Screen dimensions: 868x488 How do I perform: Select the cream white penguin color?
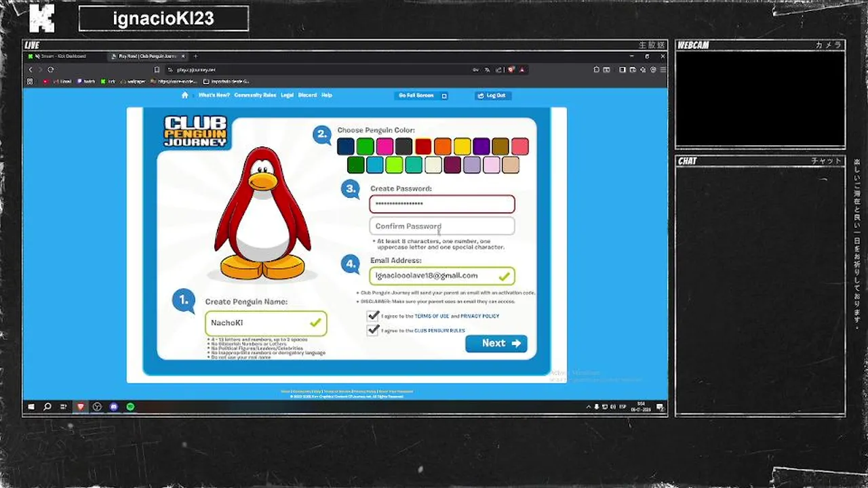(x=433, y=165)
